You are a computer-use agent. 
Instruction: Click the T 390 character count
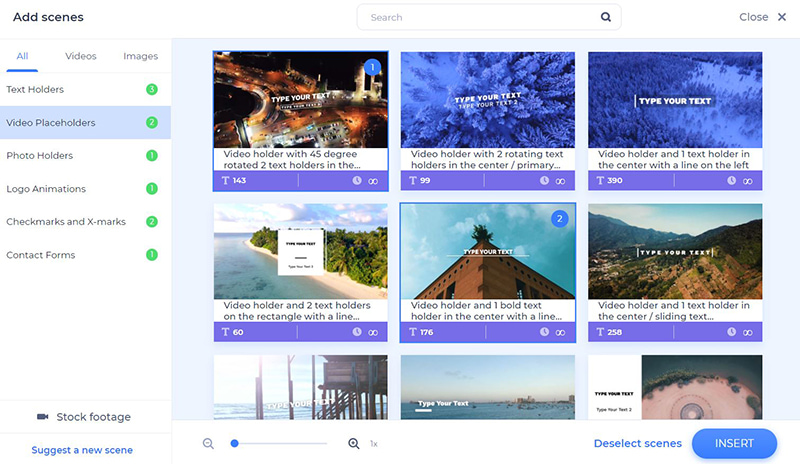609,180
